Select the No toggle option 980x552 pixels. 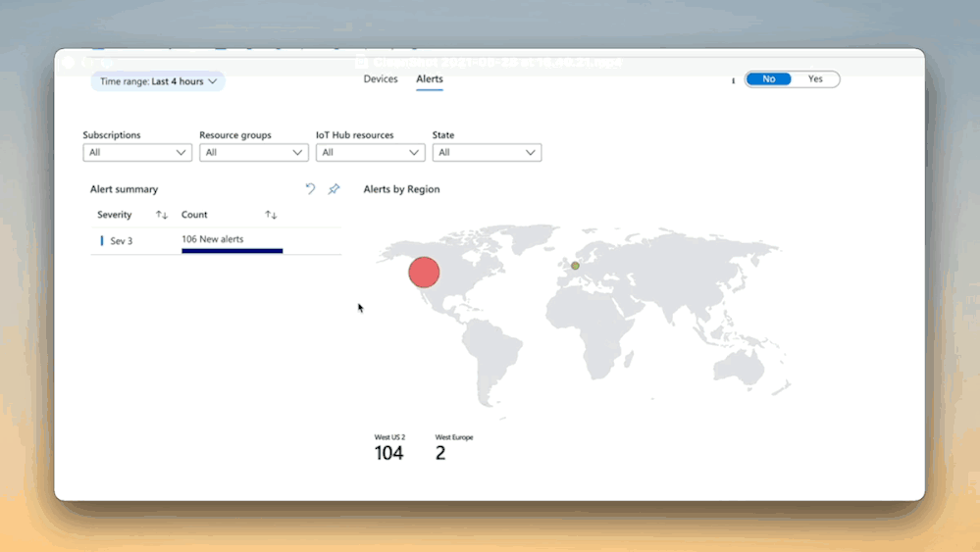768,78
